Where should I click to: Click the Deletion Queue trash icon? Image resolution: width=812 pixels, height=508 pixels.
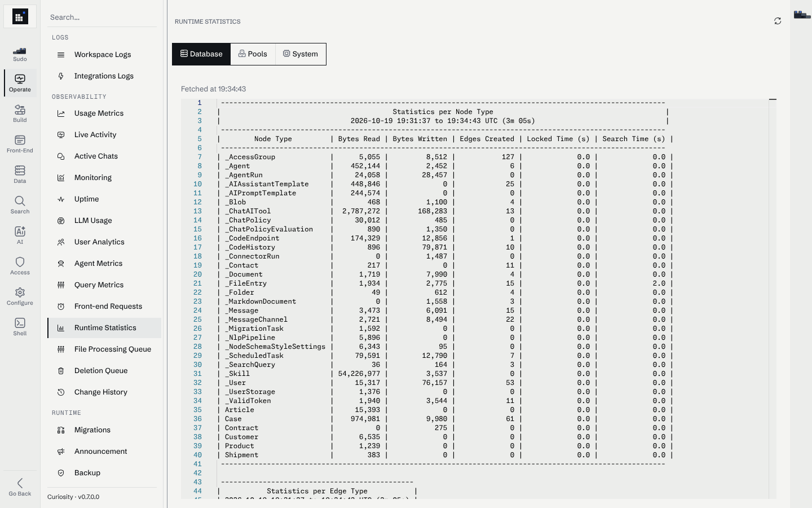(x=61, y=371)
